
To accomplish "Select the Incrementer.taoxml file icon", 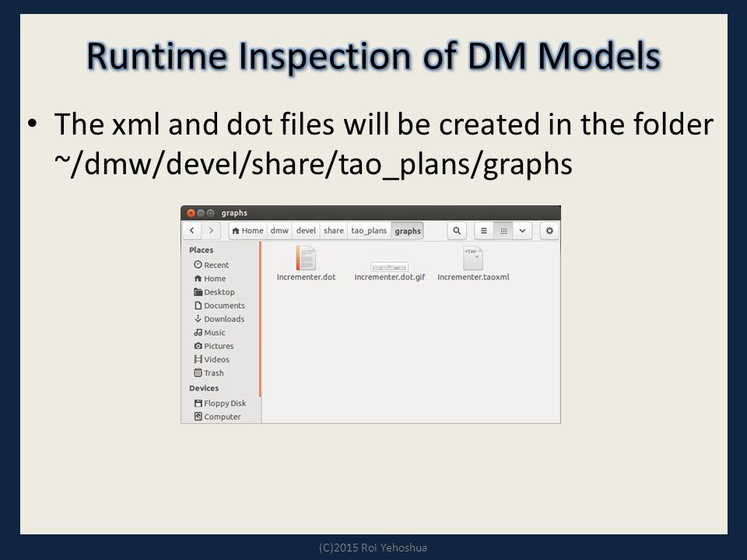I will 472,257.
